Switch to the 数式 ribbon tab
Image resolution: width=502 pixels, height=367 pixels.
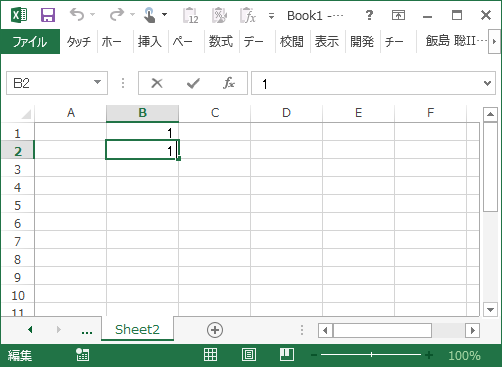[221, 42]
